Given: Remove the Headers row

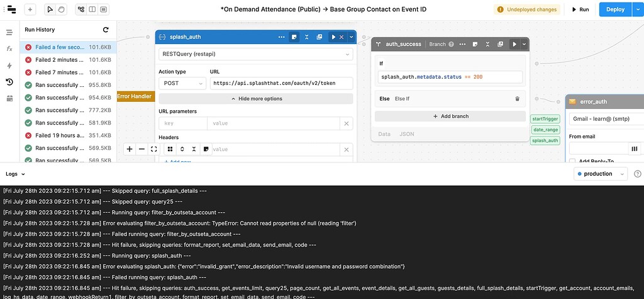Looking at the screenshot, I should coord(347,149).
